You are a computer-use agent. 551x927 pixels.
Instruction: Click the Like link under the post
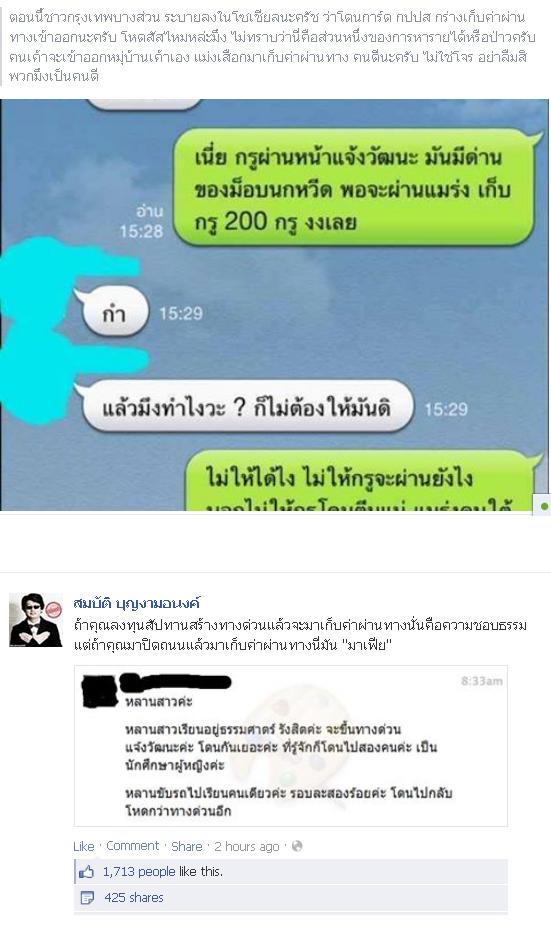point(83,847)
